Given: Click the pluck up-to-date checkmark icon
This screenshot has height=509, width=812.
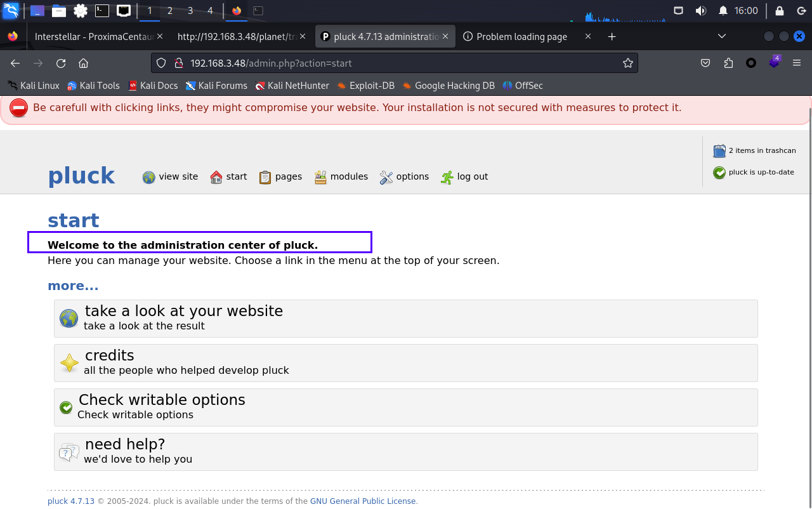Looking at the screenshot, I should (719, 172).
